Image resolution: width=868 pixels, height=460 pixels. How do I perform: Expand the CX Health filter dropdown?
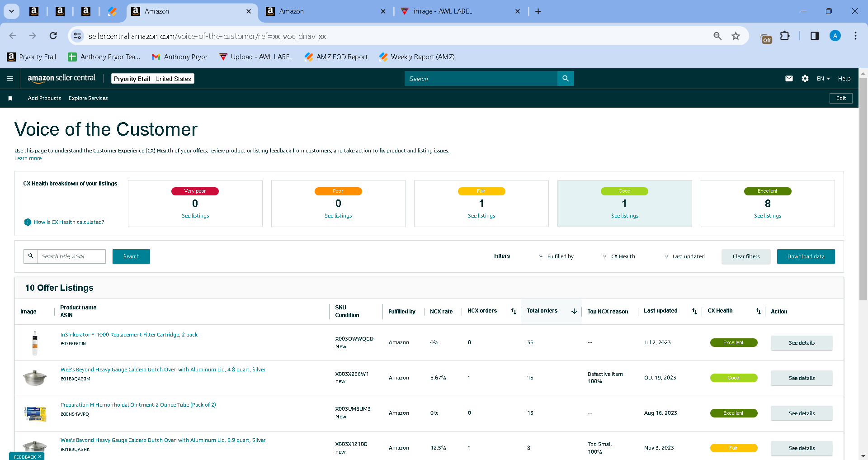click(x=619, y=256)
